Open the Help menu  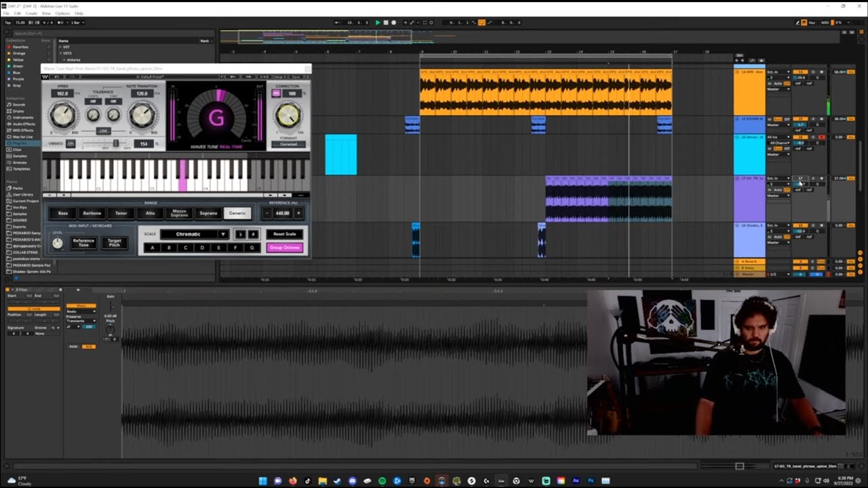(79, 14)
